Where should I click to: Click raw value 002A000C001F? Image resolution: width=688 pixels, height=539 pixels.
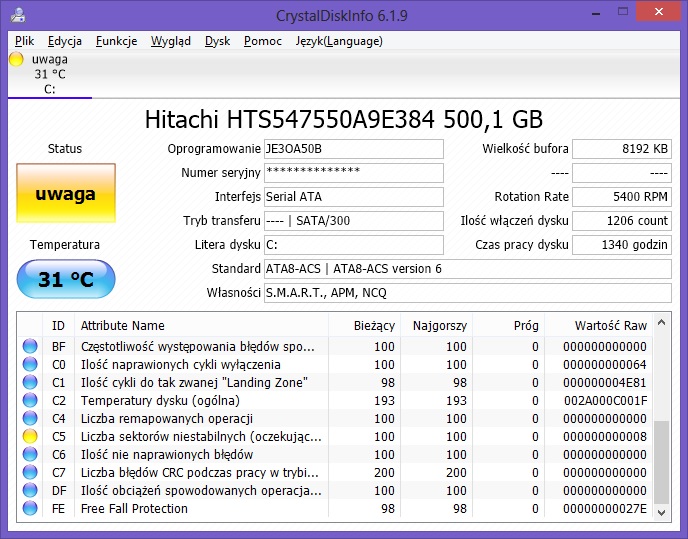coord(605,400)
